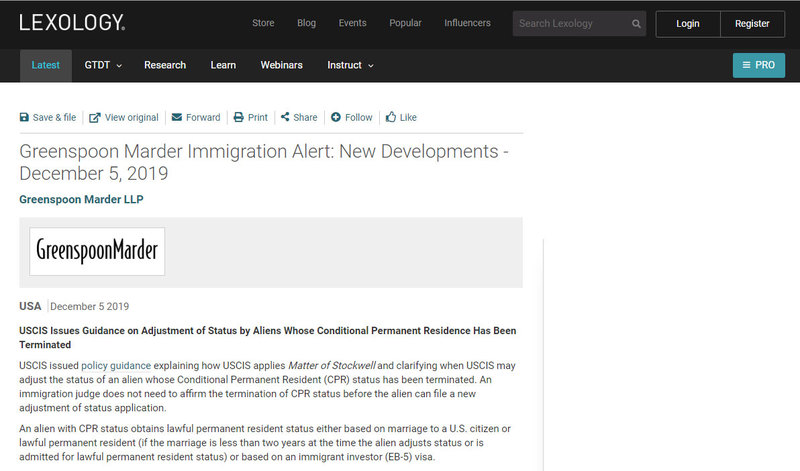The height and width of the screenshot is (471, 800).
Task: Open the Greenspoon Marder LLP author link
Action: (x=81, y=200)
